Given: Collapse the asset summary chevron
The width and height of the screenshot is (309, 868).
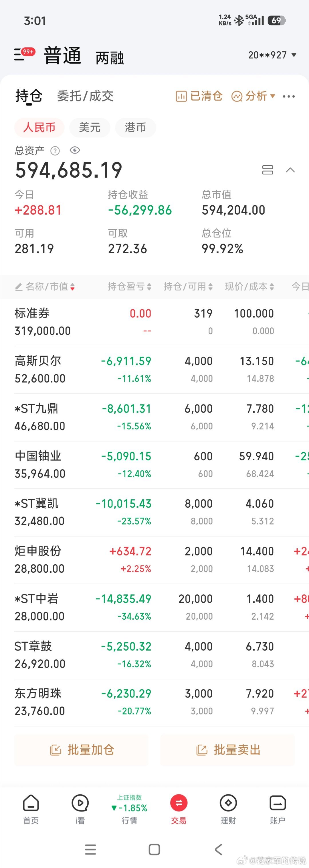Looking at the screenshot, I should 290,170.
